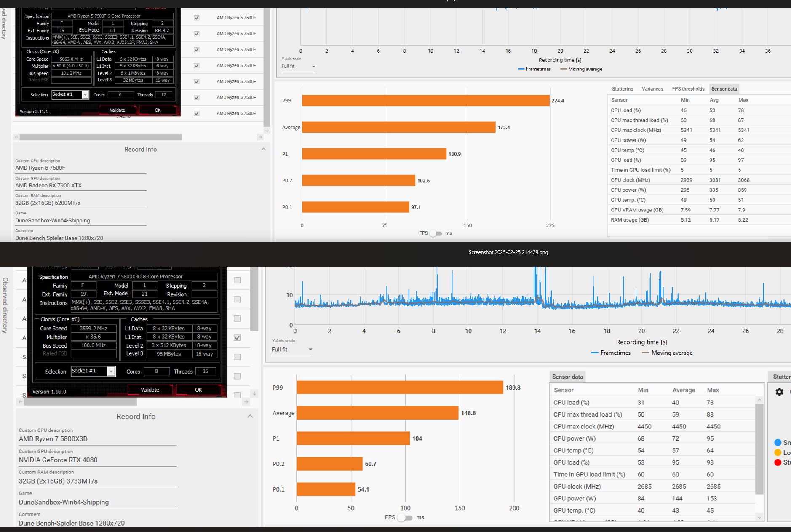Click the up arrow of the RTX 4080 sensor table scrollbar
791x532 pixels.
coord(759,400)
